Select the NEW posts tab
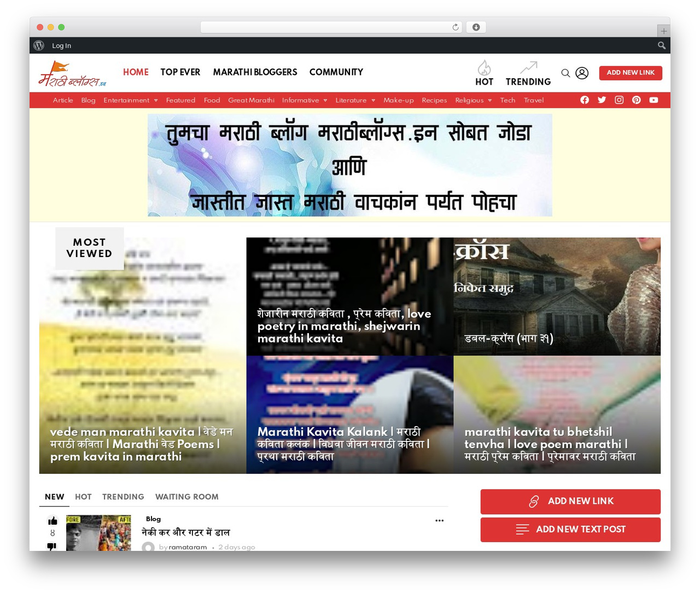The height and width of the screenshot is (593, 700). pyautogui.click(x=54, y=497)
